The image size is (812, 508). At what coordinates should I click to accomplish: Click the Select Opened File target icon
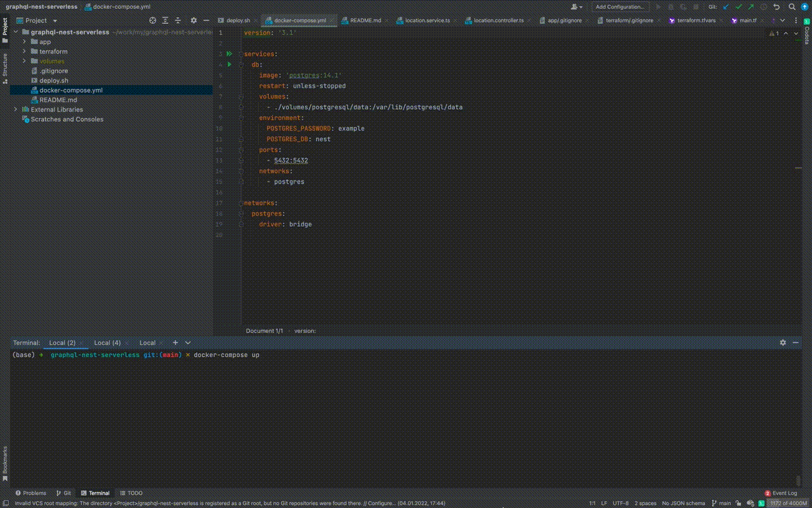click(152, 20)
